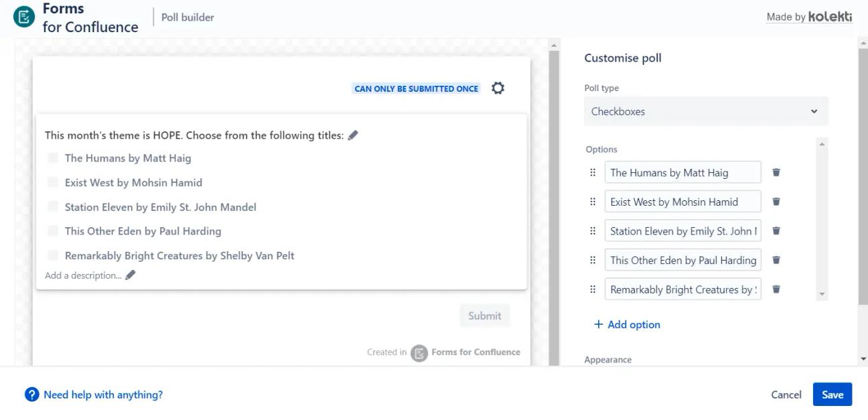The height and width of the screenshot is (420, 868).
Task: Click pencil icon beside Add a description
Action: click(131, 275)
